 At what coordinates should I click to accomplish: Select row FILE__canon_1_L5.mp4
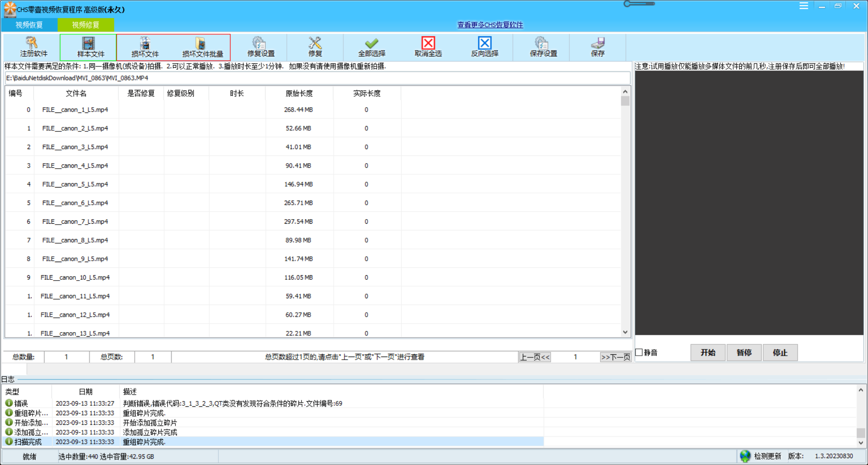pyautogui.click(x=313, y=110)
